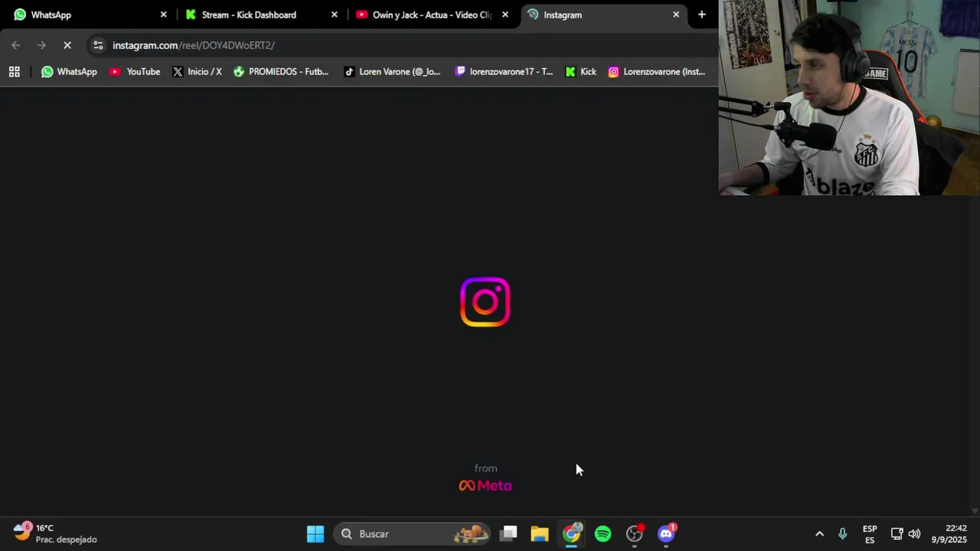This screenshot has height=551, width=980.
Task: Close the Instagram tab
Action: (x=675, y=15)
